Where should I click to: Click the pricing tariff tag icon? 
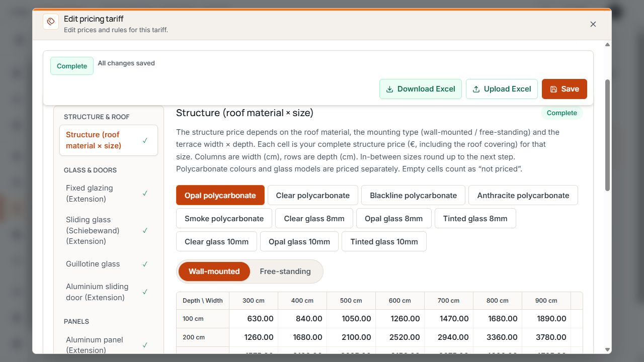51,22
